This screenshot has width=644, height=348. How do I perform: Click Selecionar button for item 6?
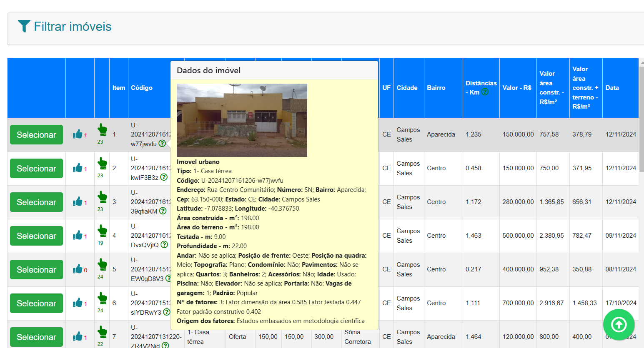point(36,303)
